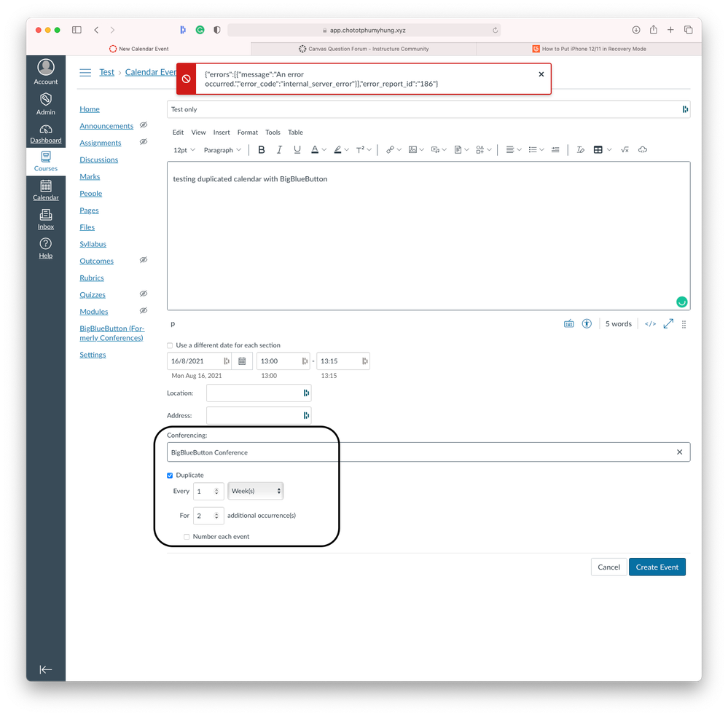Open the editor View menu
Screen dimensions: 728x716
pyautogui.click(x=198, y=133)
